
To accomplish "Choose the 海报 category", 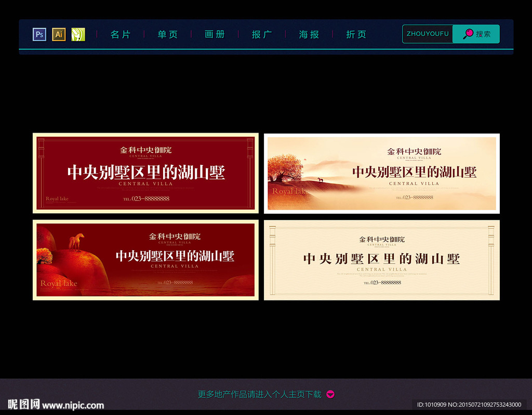I will point(309,34).
